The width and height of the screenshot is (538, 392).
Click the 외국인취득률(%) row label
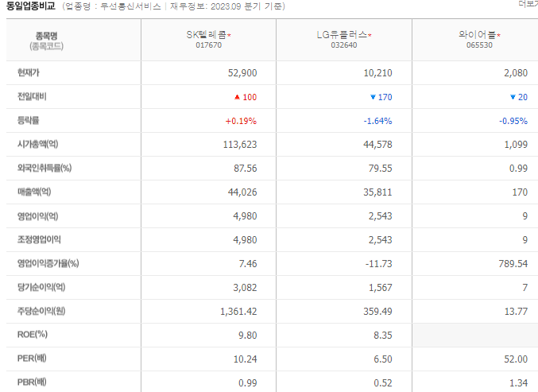pyautogui.click(x=45, y=168)
